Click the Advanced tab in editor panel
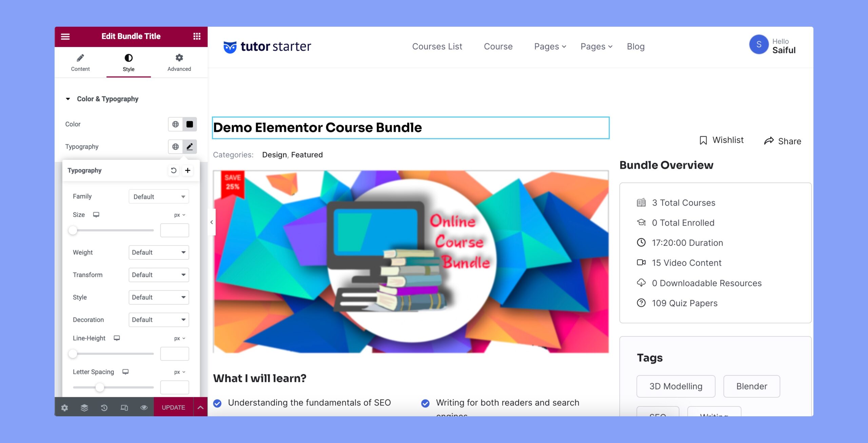This screenshot has height=443, width=868. pos(179,62)
